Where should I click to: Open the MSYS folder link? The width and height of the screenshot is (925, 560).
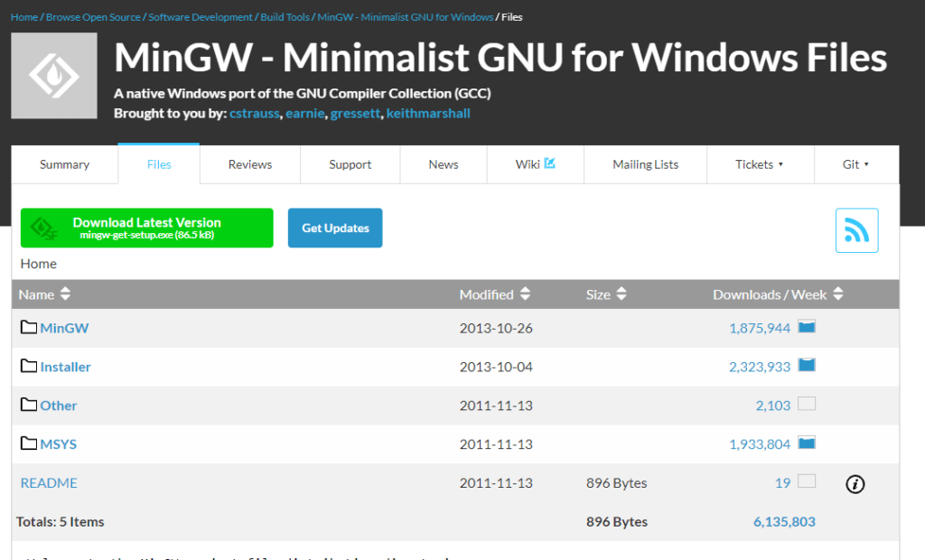[x=59, y=444]
